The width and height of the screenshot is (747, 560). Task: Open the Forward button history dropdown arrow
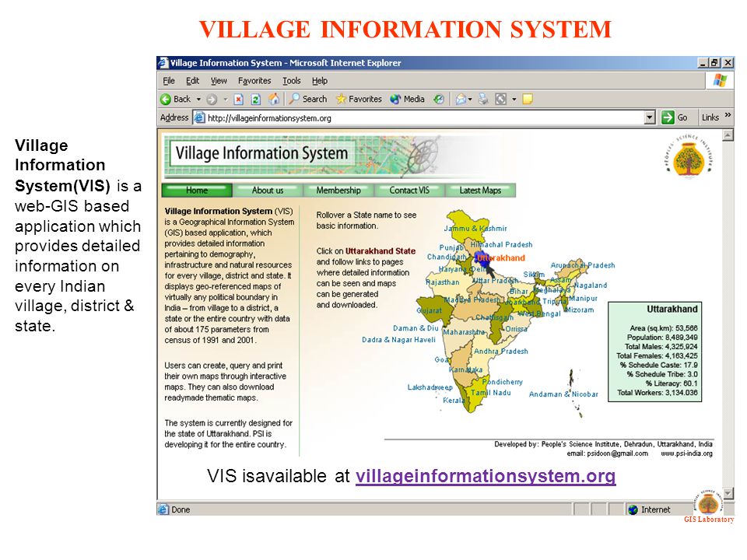(226, 100)
